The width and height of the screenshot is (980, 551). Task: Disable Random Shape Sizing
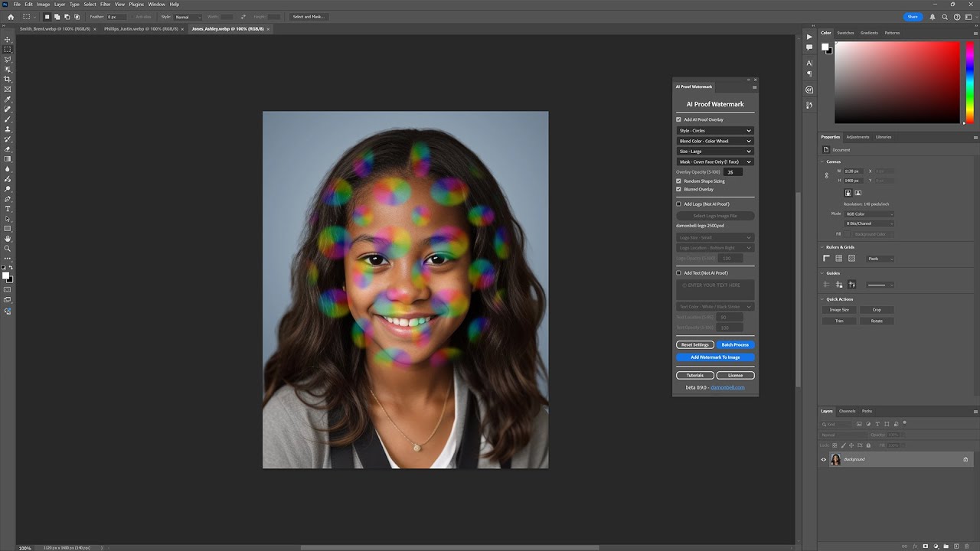point(678,181)
